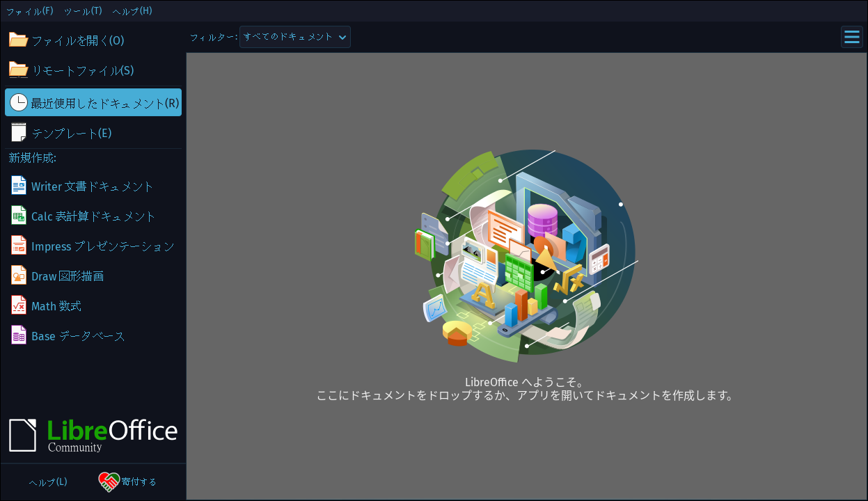
Task: Create new Writer 文書ドキュメント
Action: tap(93, 186)
